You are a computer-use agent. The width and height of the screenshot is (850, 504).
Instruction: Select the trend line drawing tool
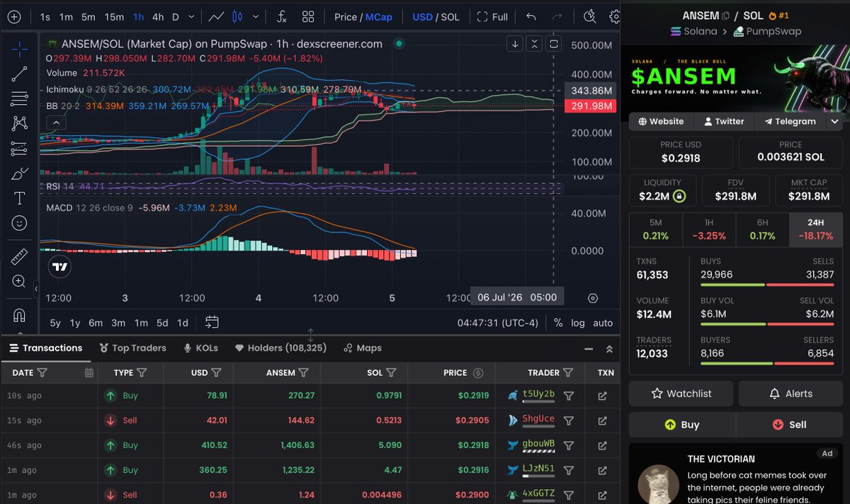click(x=19, y=73)
